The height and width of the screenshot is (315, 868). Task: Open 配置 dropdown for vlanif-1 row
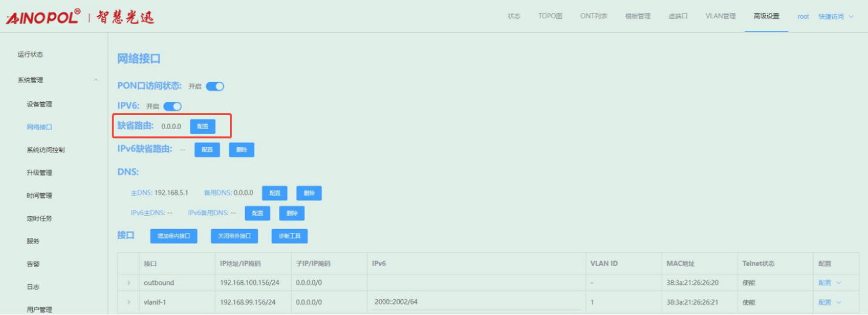point(829,302)
